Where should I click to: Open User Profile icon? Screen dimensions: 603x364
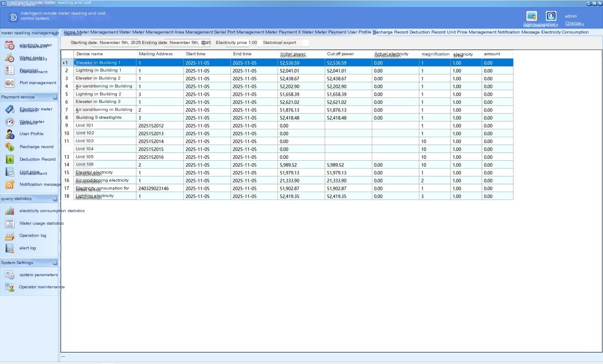pos(10,134)
